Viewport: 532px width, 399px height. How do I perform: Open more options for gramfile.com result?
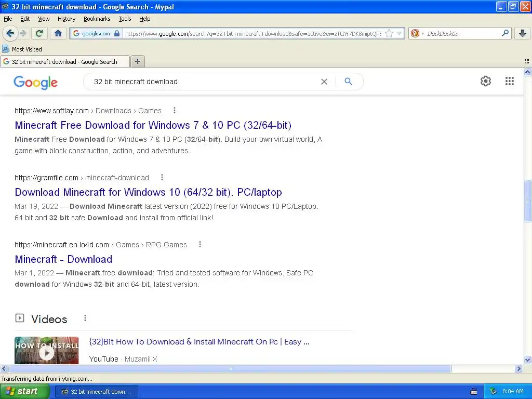click(x=162, y=177)
